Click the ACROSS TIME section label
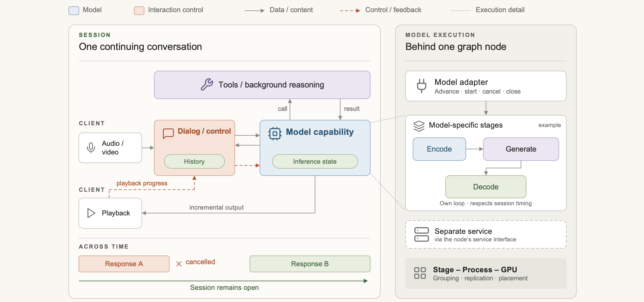Screen dimensions: 644x302 click(x=104, y=247)
